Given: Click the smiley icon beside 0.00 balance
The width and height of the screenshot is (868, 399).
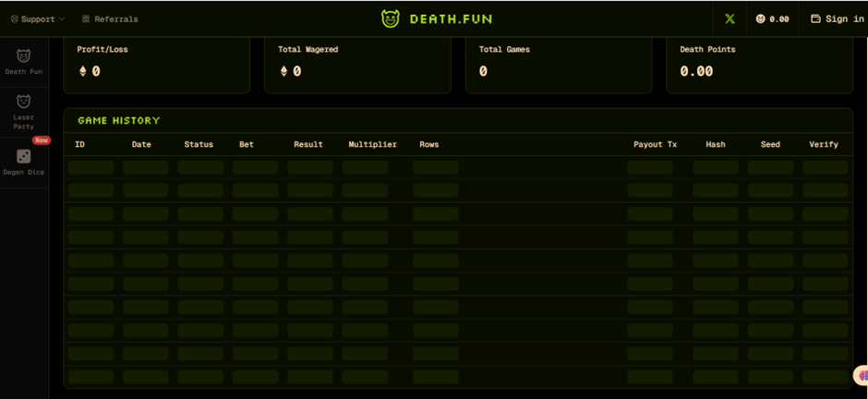Looking at the screenshot, I should coord(761,18).
